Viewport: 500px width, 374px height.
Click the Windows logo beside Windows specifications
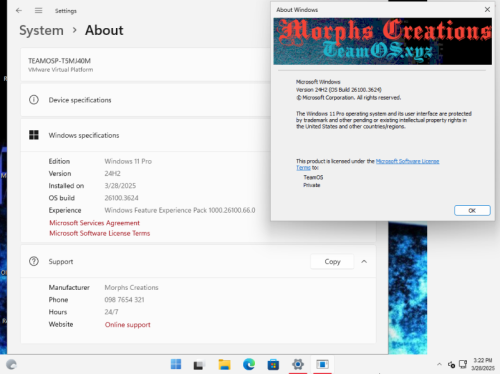click(x=34, y=135)
